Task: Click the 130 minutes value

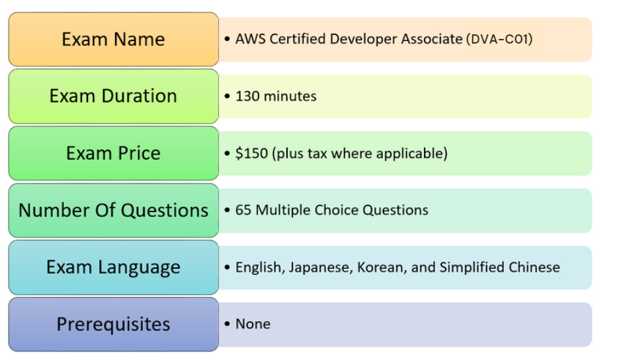Action: [276, 96]
